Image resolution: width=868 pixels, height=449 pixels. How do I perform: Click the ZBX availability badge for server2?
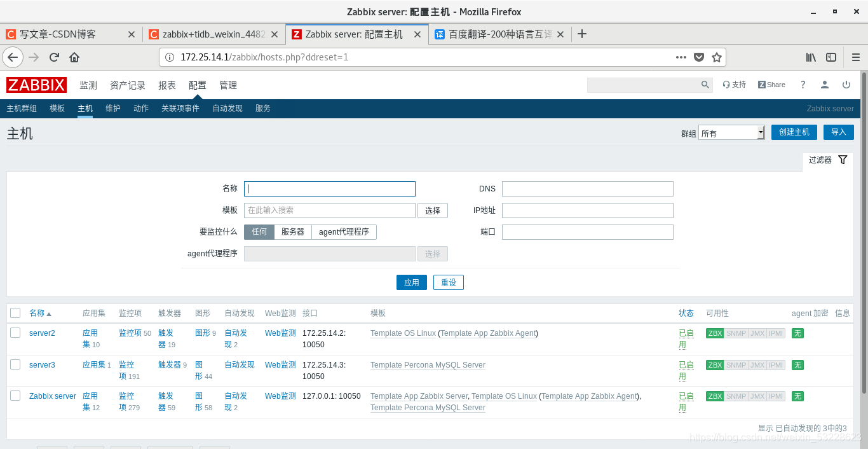click(715, 333)
